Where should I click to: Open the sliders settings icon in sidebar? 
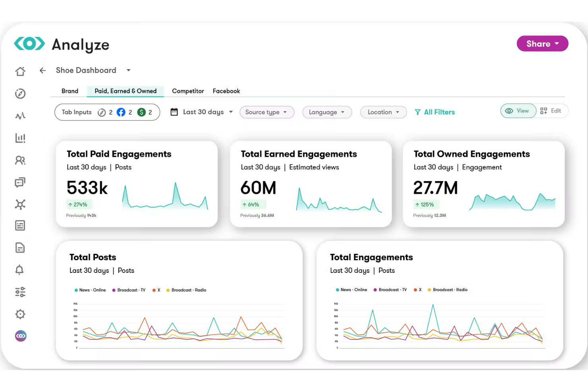pos(20,292)
